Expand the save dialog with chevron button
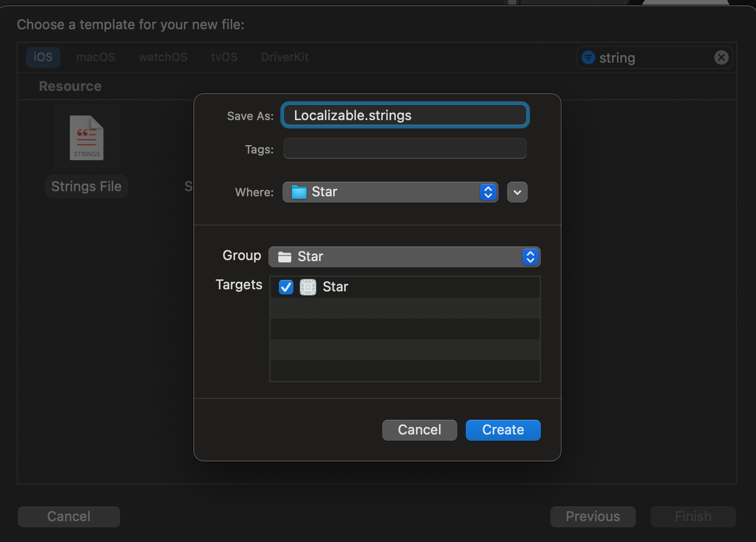Image resolution: width=756 pixels, height=542 pixels. 517,192
